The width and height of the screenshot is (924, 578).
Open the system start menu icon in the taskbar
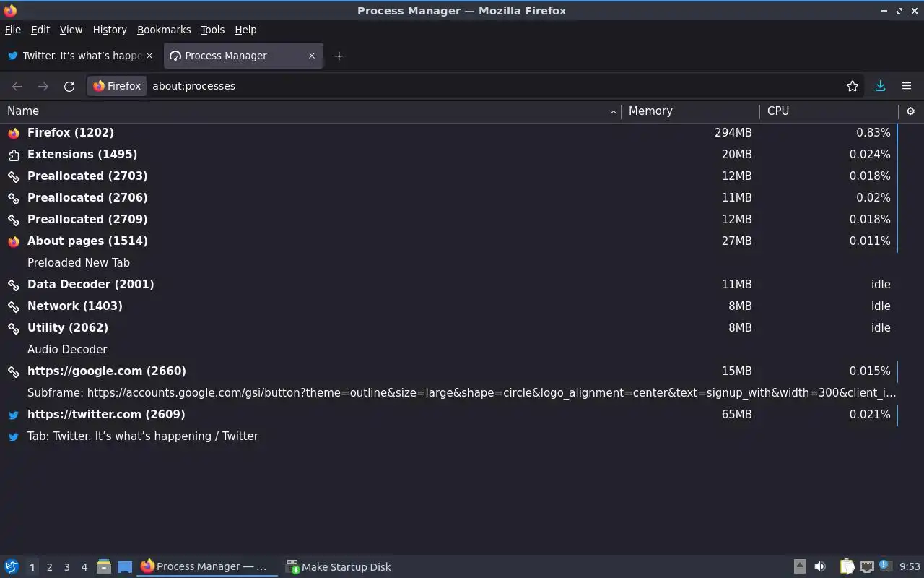tap(12, 566)
